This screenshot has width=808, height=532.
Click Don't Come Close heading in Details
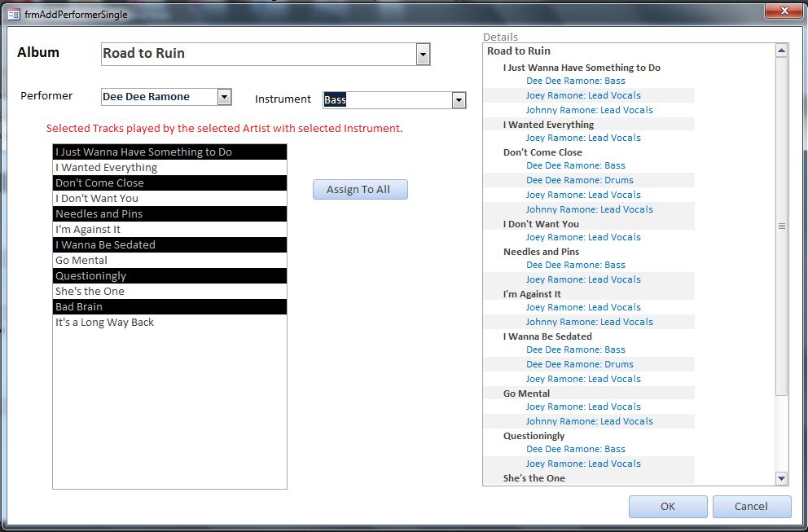point(542,152)
